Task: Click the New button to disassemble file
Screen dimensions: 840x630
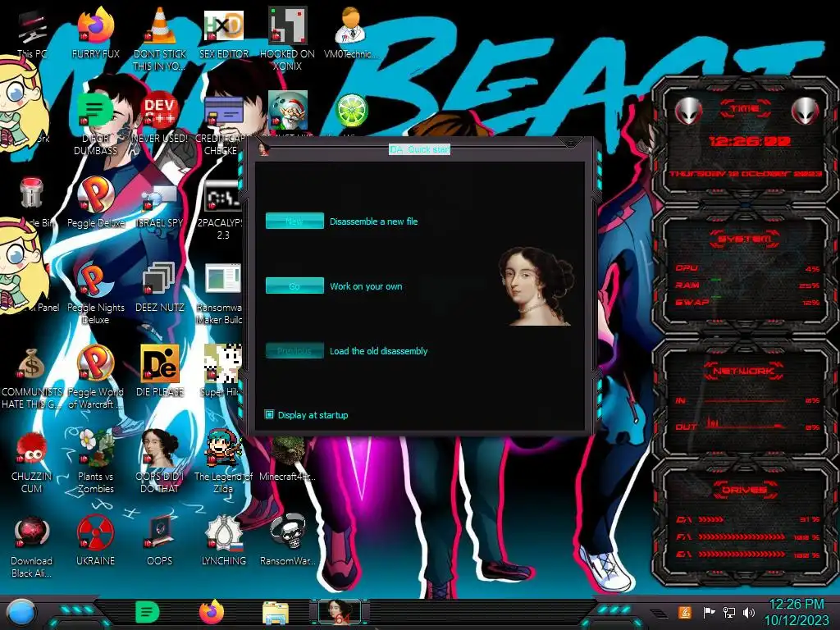Action: click(x=294, y=221)
